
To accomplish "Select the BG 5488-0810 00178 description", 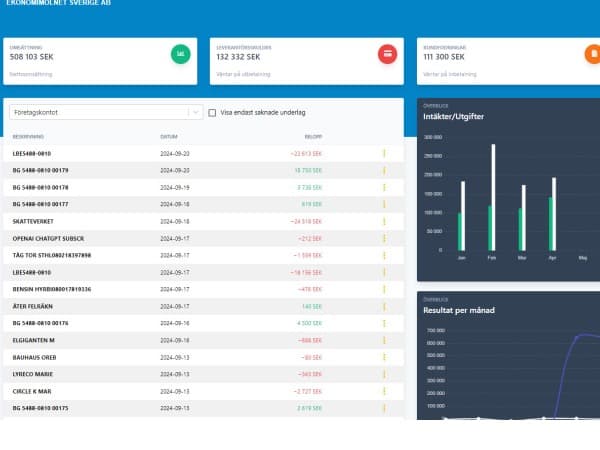I will pos(41,188).
